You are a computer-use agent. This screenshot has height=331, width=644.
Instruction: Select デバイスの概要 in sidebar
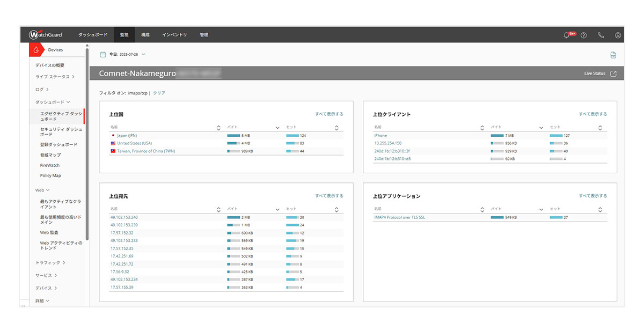click(50, 65)
